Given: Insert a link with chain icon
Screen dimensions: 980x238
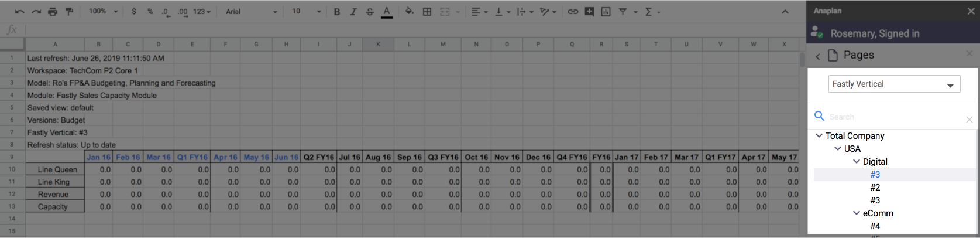Looking at the screenshot, I should (573, 12).
